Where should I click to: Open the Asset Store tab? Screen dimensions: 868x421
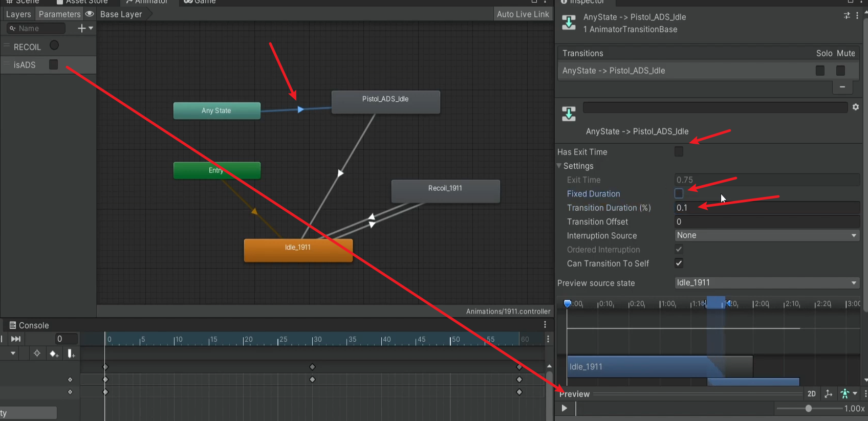82,2
